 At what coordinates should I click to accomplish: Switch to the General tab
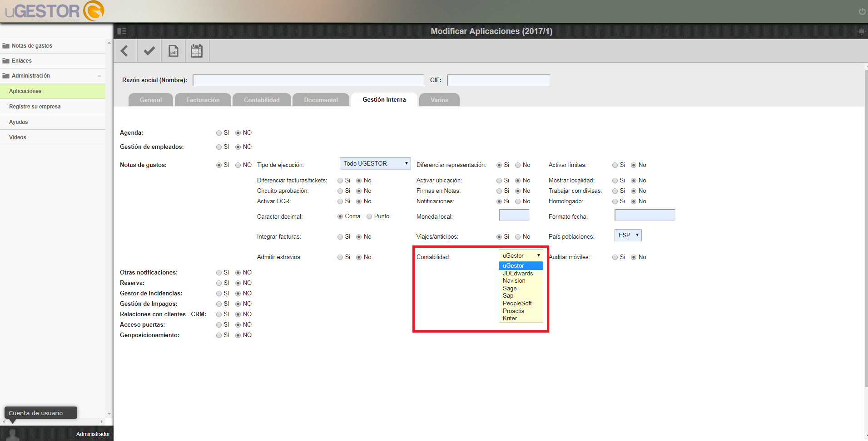[x=151, y=100]
